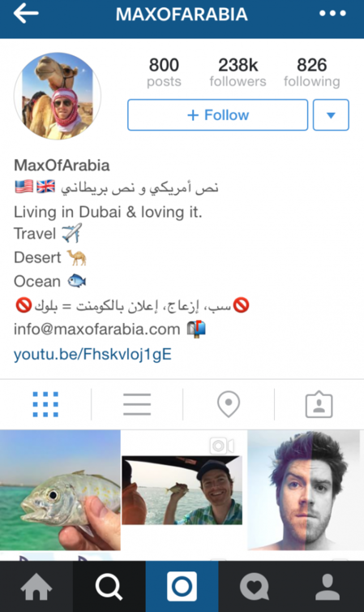Image resolution: width=364 pixels, height=612 pixels.
Task: Open the camel profile picture
Action: point(58,96)
